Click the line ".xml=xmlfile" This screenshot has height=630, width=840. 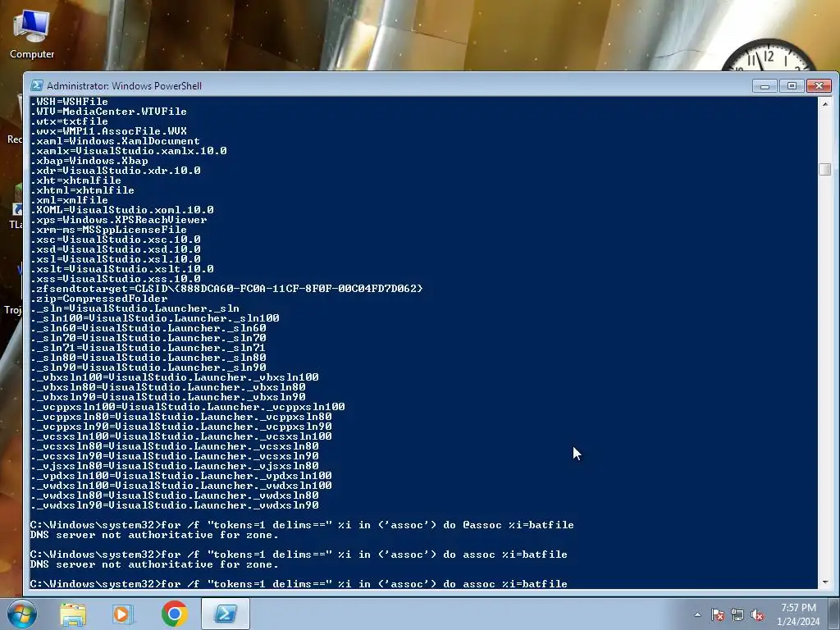[x=69, y=200]
